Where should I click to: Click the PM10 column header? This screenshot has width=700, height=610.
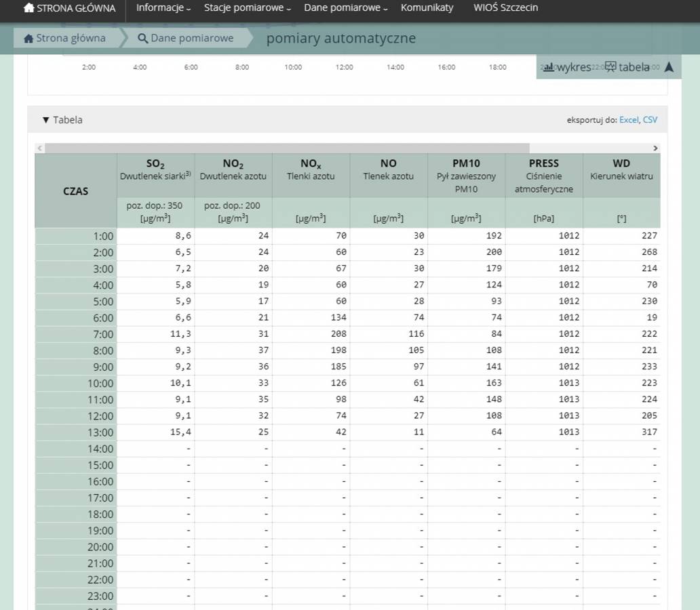click(466, 163)
